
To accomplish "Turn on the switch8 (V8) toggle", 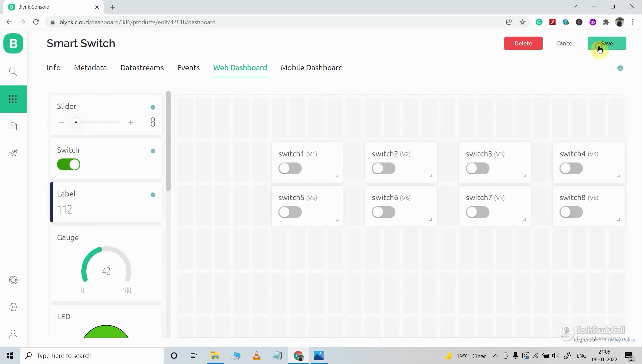I will [571, 212].
